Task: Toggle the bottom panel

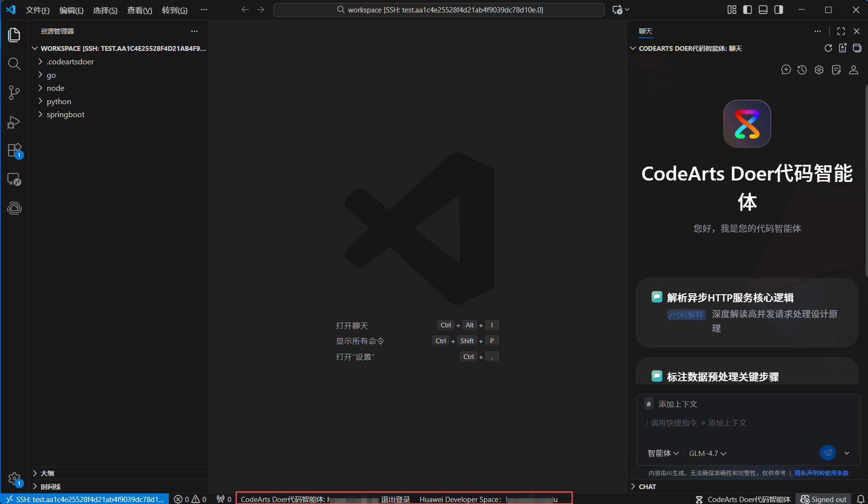Action: [763, 10]
